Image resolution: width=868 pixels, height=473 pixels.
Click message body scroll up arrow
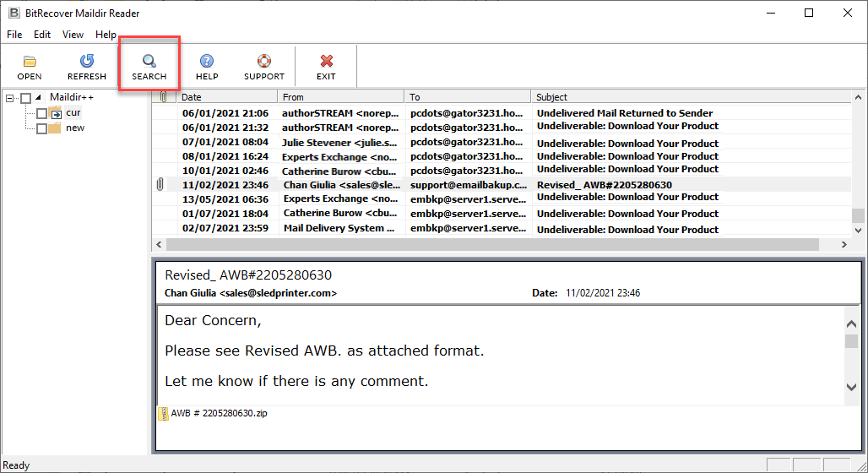coord(851,324)
